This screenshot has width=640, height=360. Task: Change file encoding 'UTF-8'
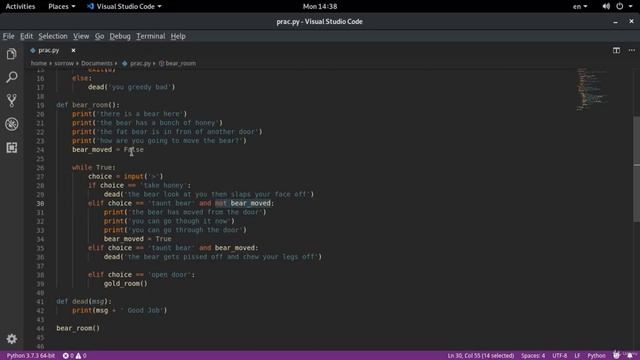tap(560, 356)
